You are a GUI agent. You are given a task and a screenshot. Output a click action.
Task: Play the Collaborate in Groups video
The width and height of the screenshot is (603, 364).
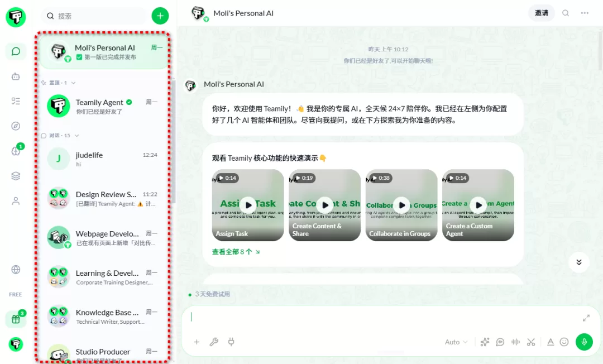coord(401,205)
